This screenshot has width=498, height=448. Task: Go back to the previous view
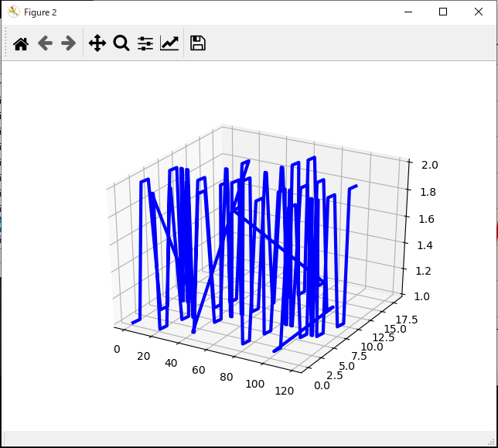click(45, 43)
